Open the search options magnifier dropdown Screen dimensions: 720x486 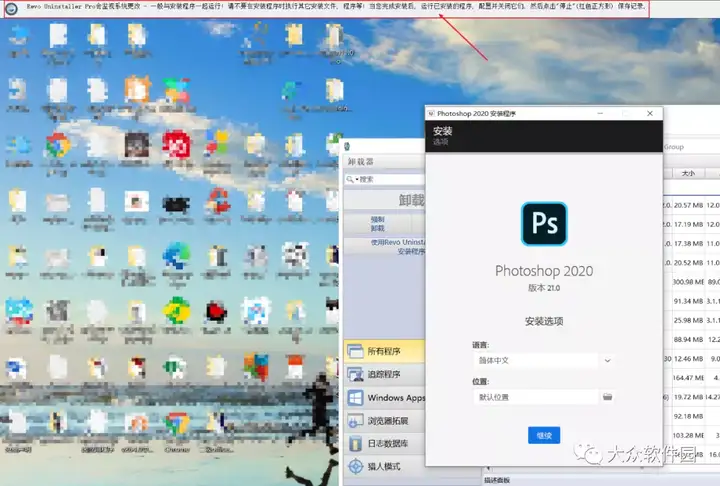(x=352, y=179)
